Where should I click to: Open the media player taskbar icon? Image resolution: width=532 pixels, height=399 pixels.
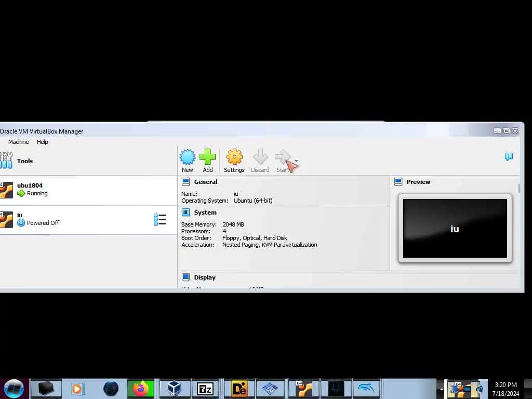(x=77, y=389)
